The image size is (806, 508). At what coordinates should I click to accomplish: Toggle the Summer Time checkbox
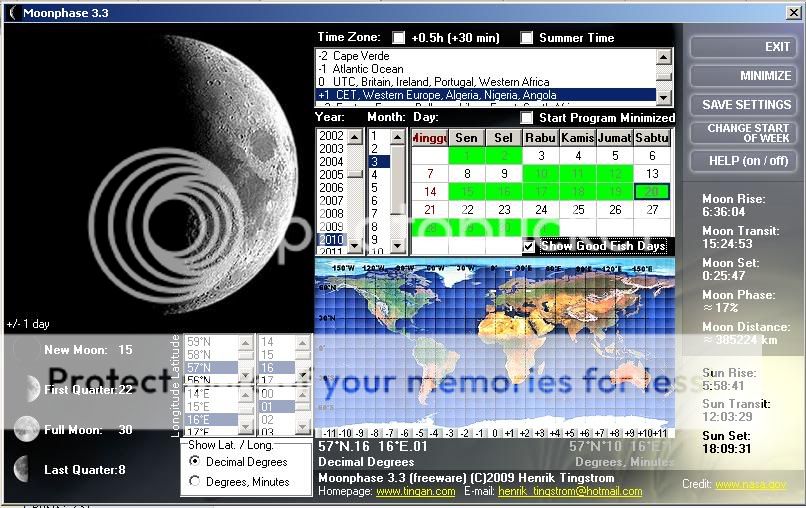pyautogui.click(x=527, y=38)
